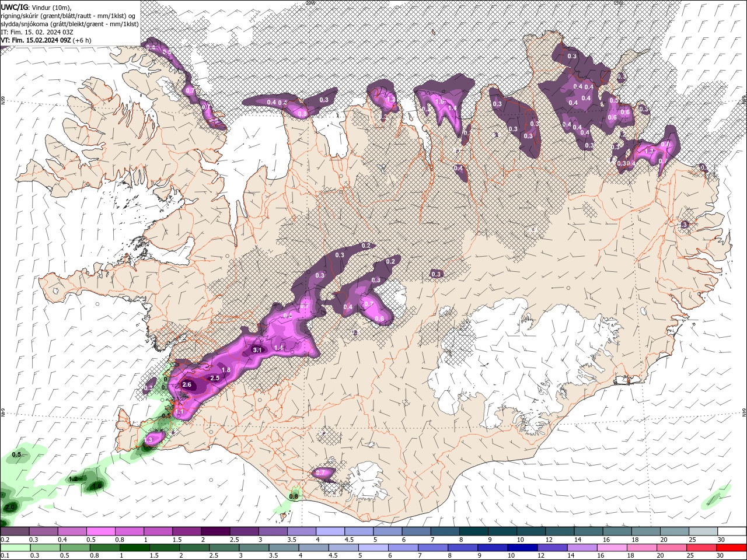Viewport: 747px width, 560px height.
Task: Click the bright pink 0.5 swatch in top legend row
Action: 100,531
